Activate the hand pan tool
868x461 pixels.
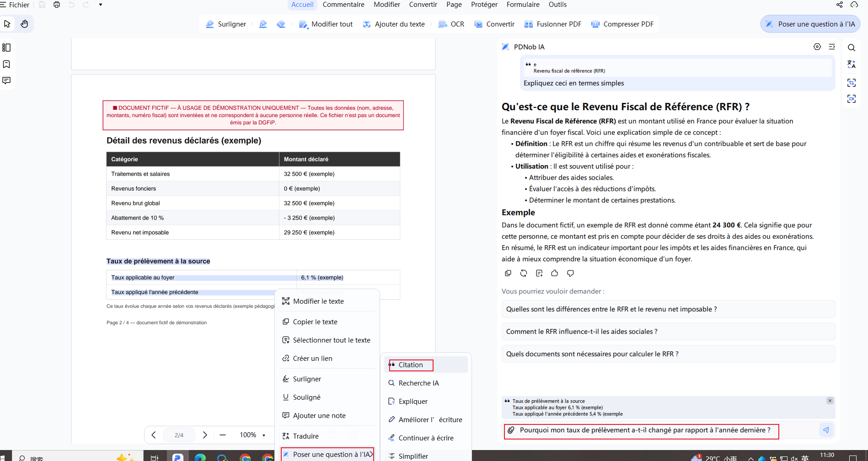click(25, 24)
